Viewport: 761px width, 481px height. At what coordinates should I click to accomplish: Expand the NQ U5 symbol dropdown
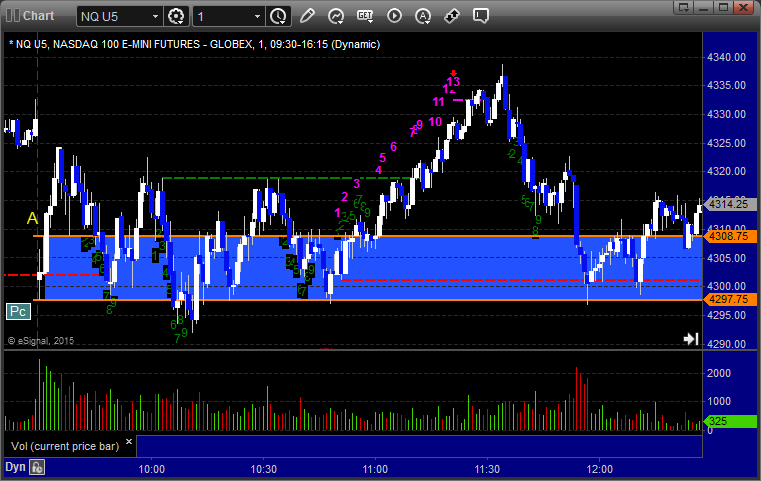click(x=155, y=17)
